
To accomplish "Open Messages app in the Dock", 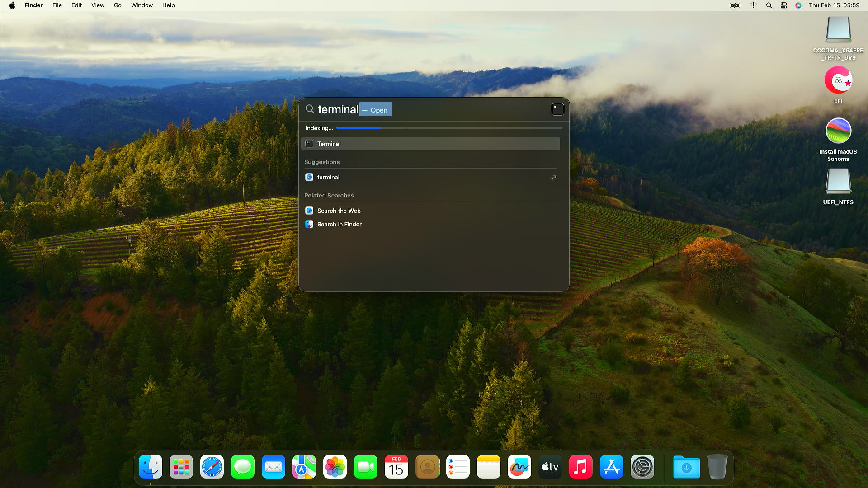I will (243, 467).
